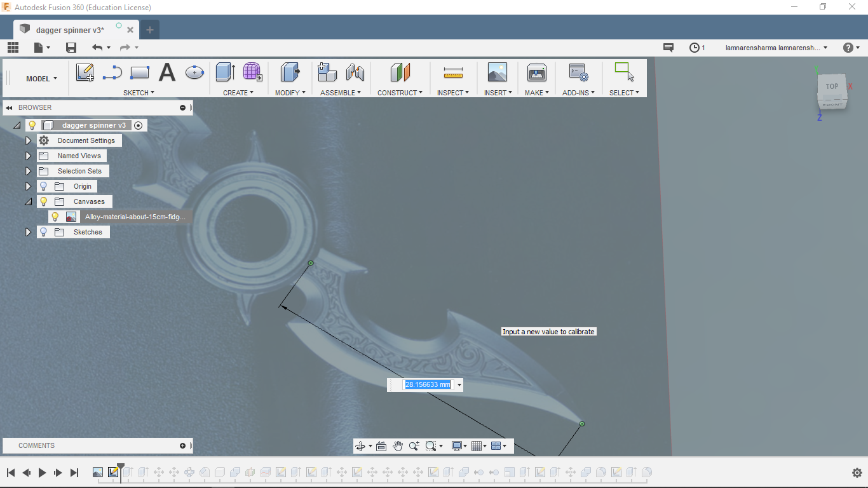Select the sketch Text tool

click(167, 72)
